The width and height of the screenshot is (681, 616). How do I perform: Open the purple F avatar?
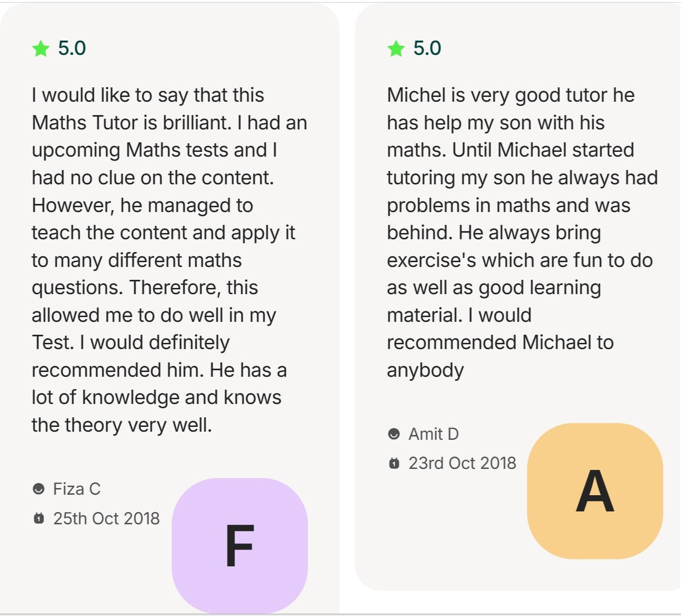tap(240, 545)
